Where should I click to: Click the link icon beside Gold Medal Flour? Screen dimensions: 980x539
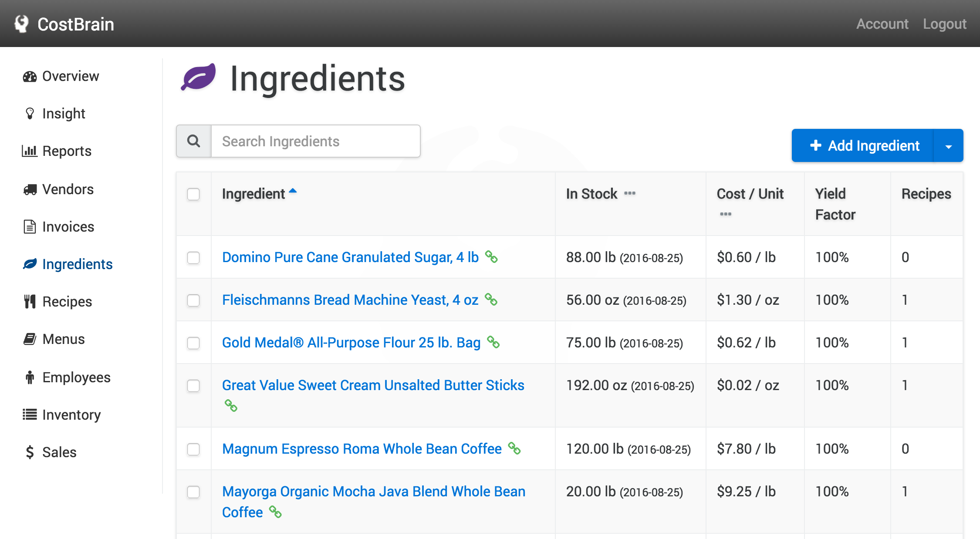[x=493, y=342]
